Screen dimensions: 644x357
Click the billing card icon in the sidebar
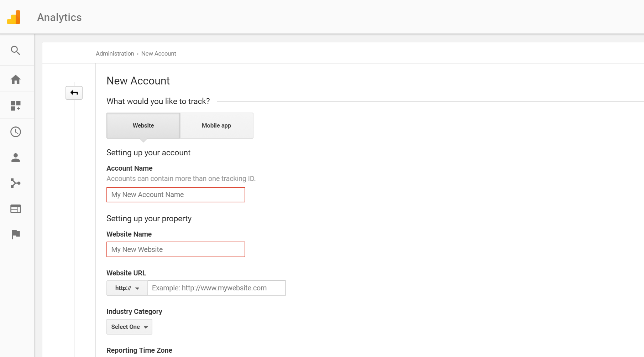(16, 209)
